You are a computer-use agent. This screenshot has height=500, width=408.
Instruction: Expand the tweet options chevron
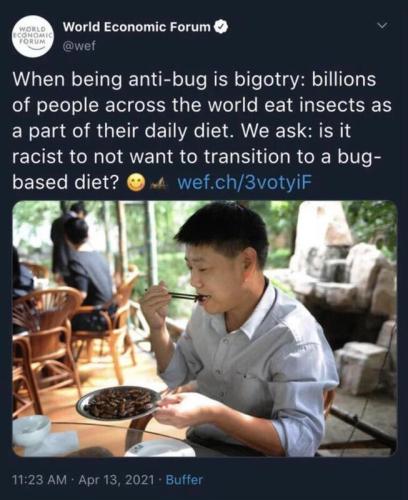[x=384, y=25]
